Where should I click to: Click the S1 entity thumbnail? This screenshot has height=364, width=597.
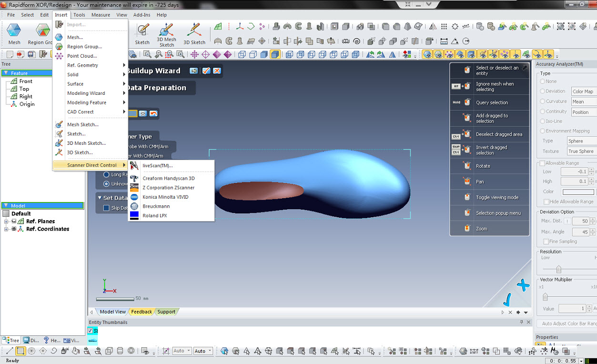(93, 335)
